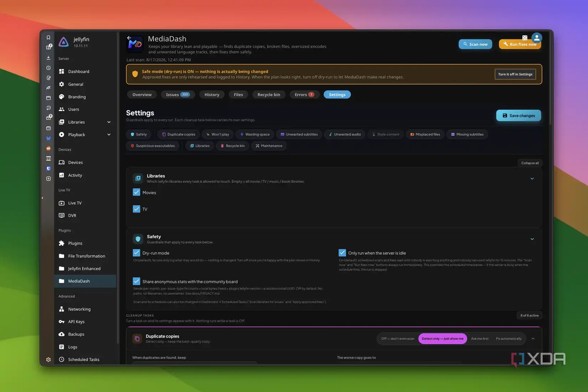Open the window panel icon below mail

click(x=48, y=128)
